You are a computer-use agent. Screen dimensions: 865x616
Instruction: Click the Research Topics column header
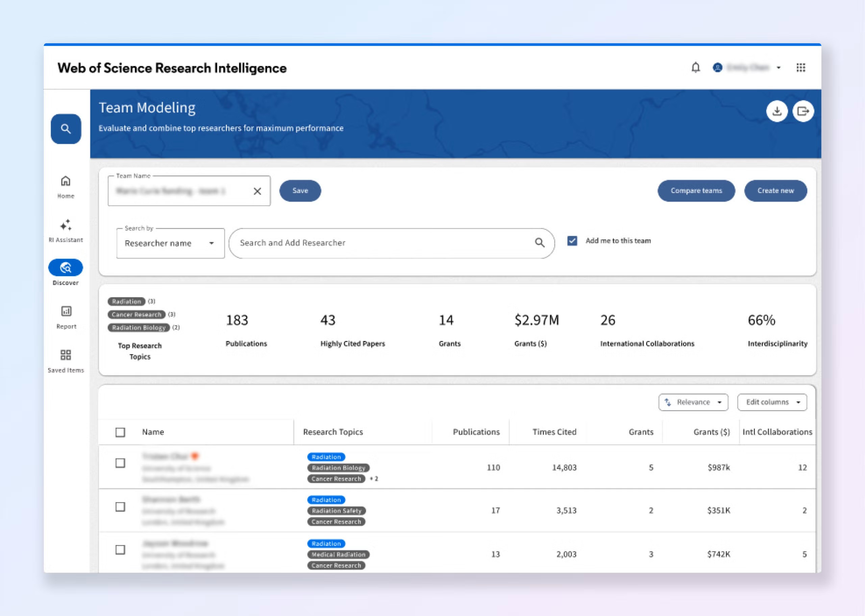coord(333,432)
